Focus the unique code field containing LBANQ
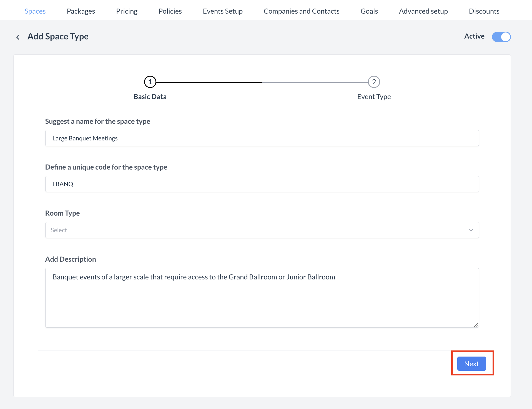This screenshot has height=409, width=532. [262, 184]
